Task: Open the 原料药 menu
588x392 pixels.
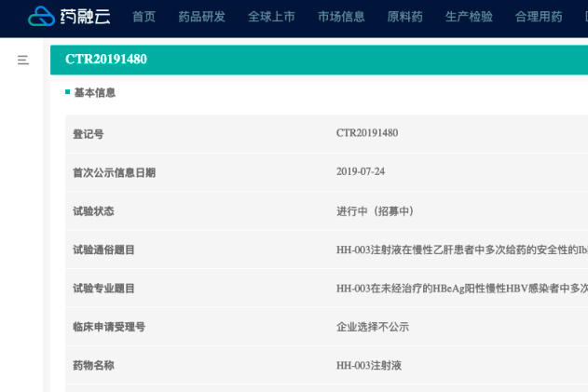Action: coord(405,17)
